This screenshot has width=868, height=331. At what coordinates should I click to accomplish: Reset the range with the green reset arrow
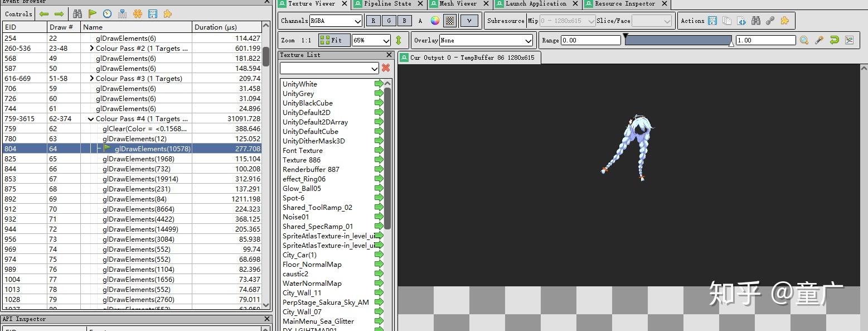pos(834,40)
